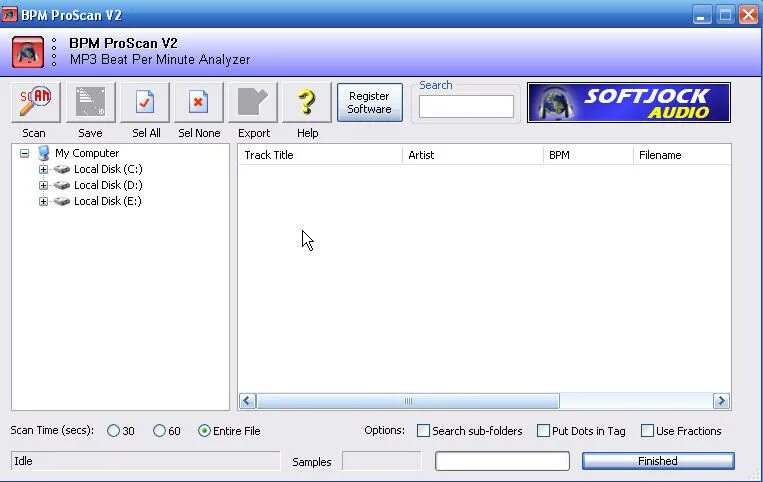Viewport: 763px width, 482px height.
Task: Deselect tracks with Sel None icon
Action: (199, 102)
